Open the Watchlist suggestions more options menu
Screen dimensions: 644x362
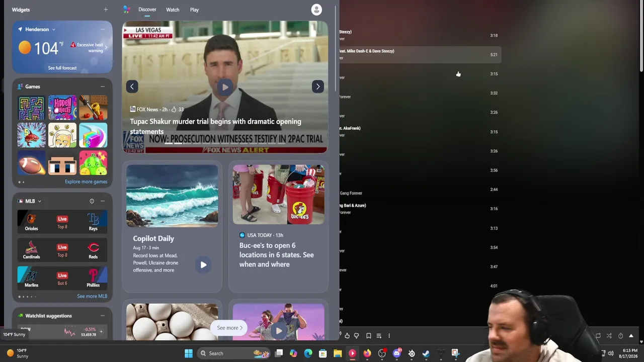[103, 316]
